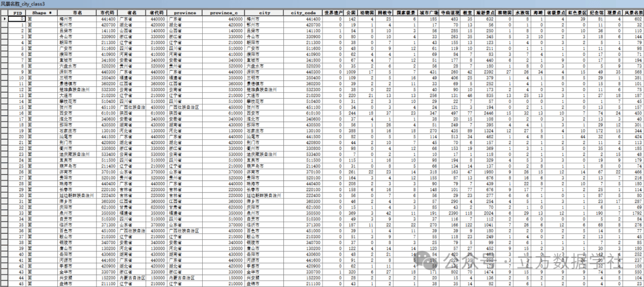Screen dimensions: 644x287
Task: Click the 旅游景点 column header
Action: click(485, 13)
